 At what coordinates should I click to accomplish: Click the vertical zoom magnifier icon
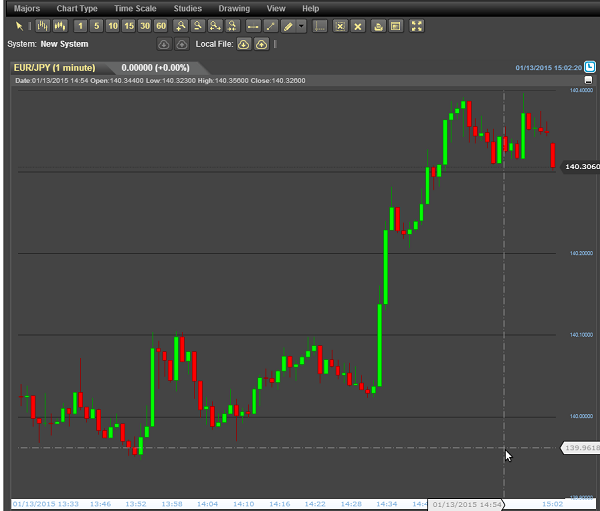[232, 26]
